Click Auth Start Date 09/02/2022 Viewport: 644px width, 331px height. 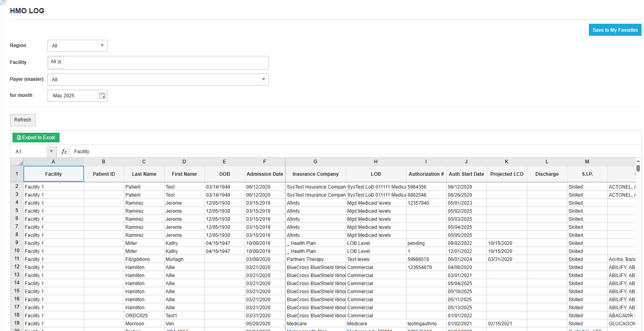point(466,243)
